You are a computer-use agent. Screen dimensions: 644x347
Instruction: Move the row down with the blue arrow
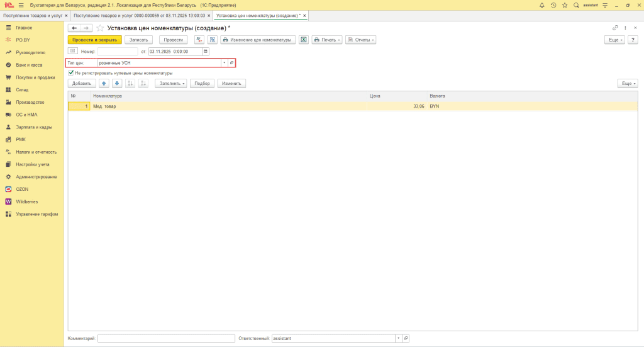point(116,83)
